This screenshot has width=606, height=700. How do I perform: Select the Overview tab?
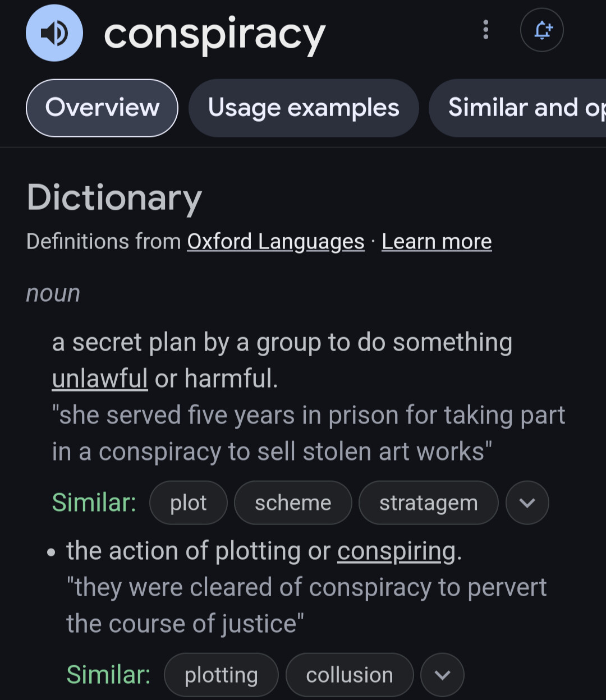tap(102, 108)
